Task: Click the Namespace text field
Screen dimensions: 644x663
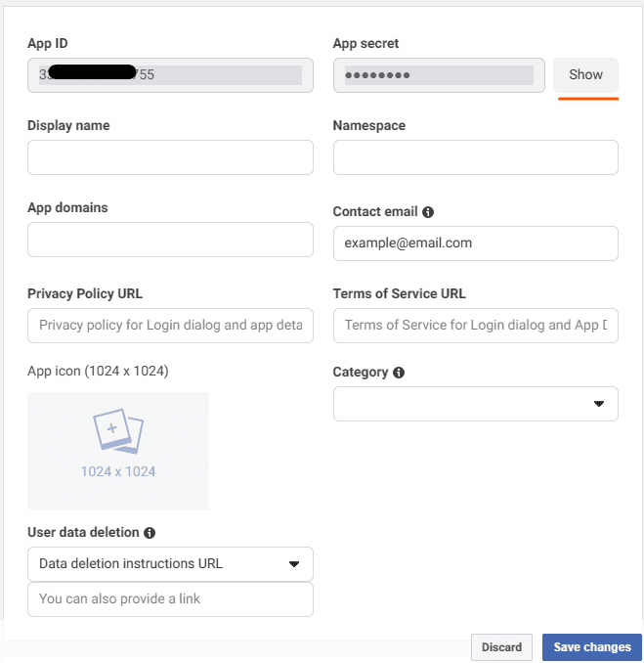Action: 475,157
